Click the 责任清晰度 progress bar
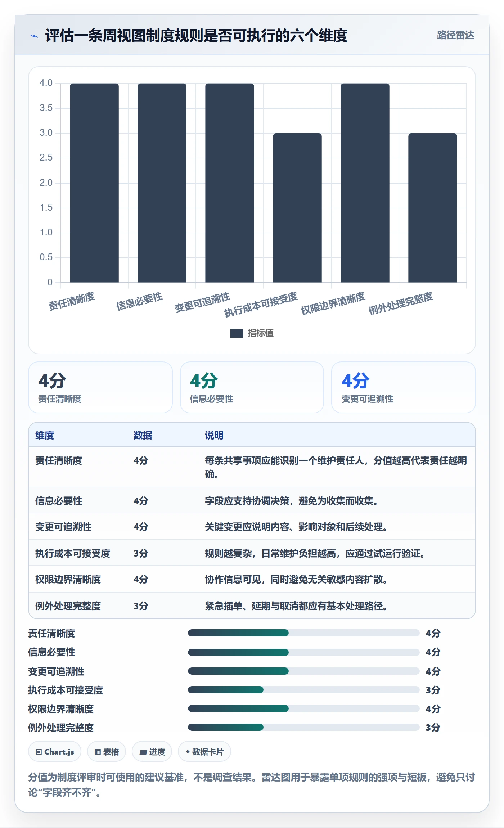The height and width of the screenshot is (828, 504). tap(303, 633)
